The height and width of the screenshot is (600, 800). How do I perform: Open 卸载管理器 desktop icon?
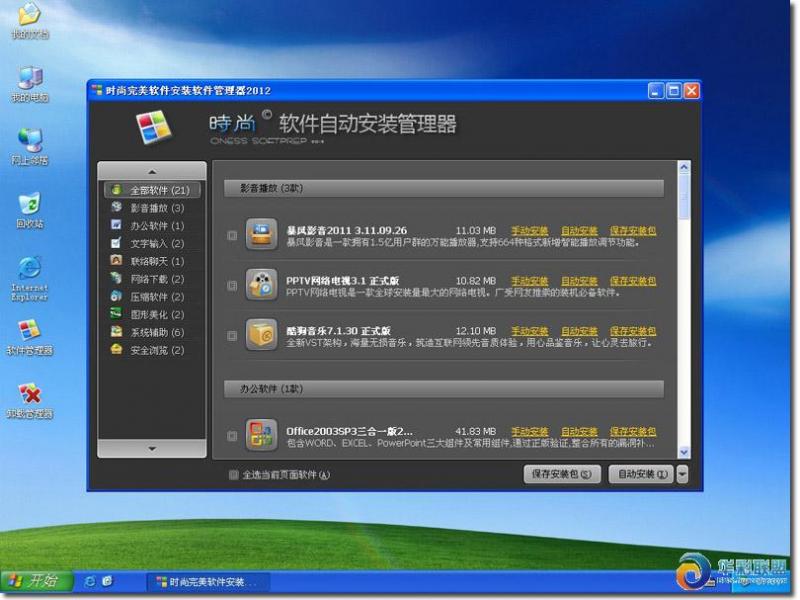pyautogui.click(x=29, y=396)
